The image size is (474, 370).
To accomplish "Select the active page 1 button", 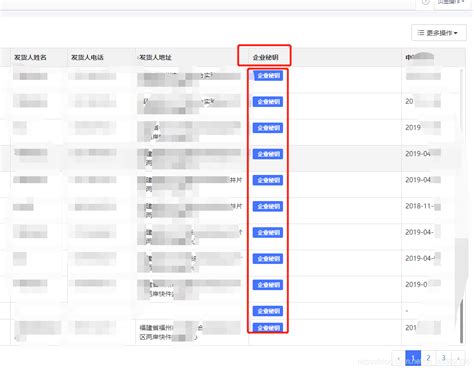I will [x=413, y=358].
